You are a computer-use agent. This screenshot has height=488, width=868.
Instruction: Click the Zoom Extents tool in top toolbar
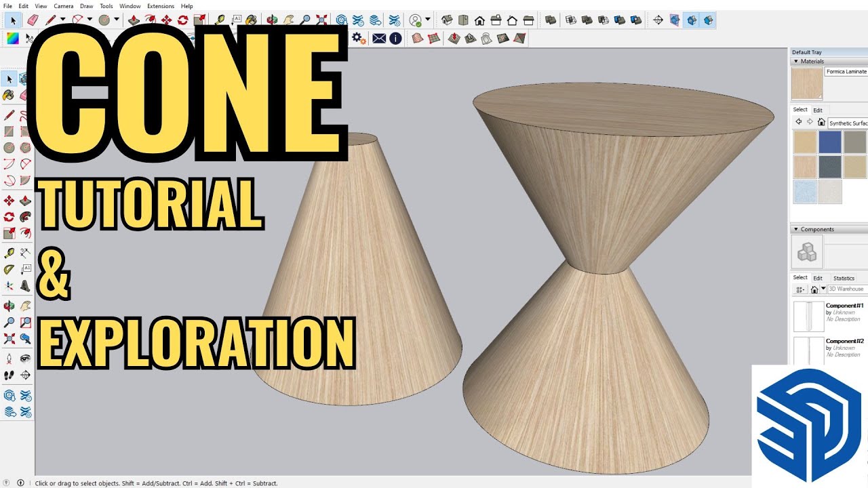coord(321,20)
